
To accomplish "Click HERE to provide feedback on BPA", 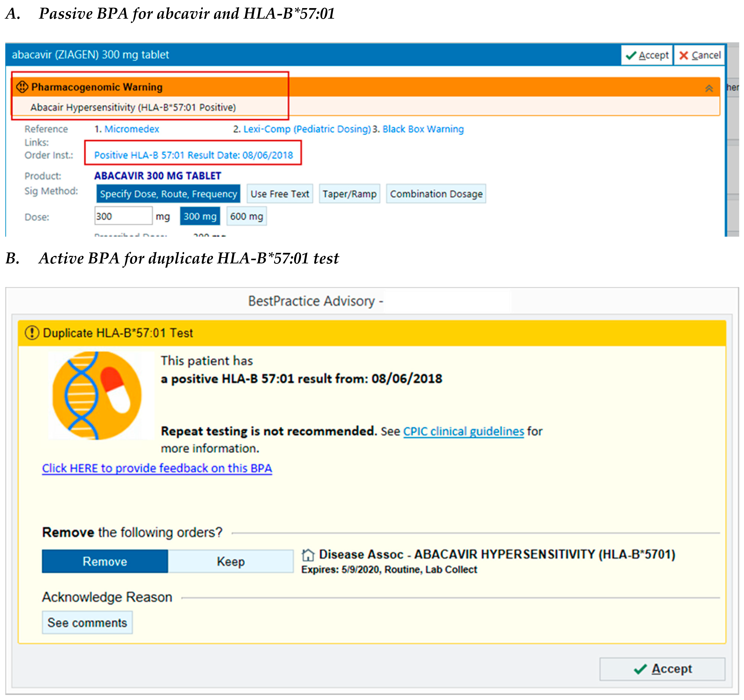I will (157, 468).
